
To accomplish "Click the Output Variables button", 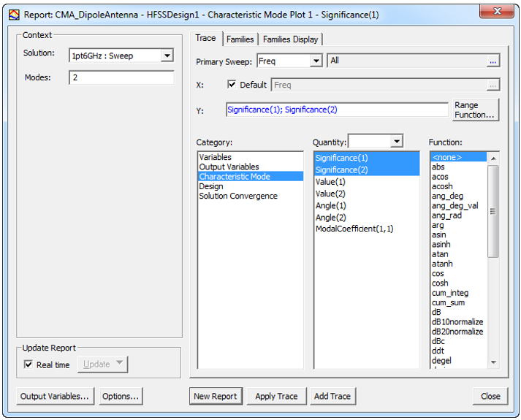I will pyautogui.click(x=56, y=397).
